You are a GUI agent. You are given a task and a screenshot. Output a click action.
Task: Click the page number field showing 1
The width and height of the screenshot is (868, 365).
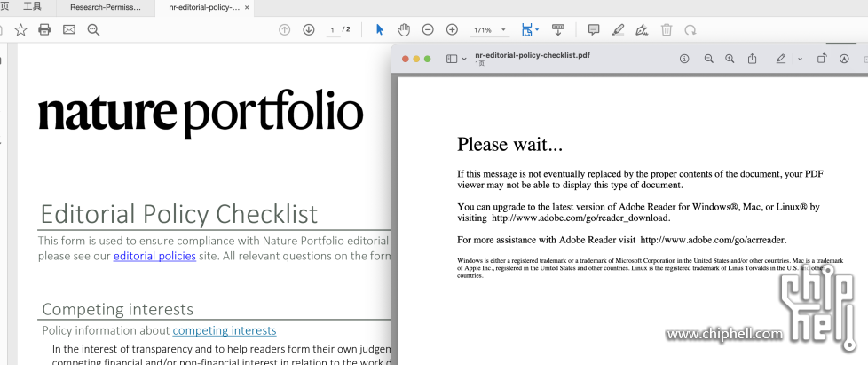coord(333,30)
